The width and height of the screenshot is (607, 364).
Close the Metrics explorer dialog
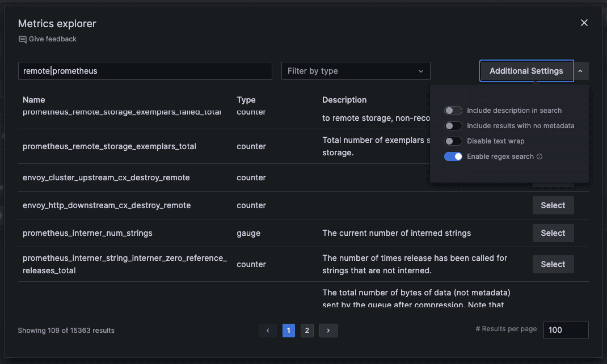pos(584,23)
